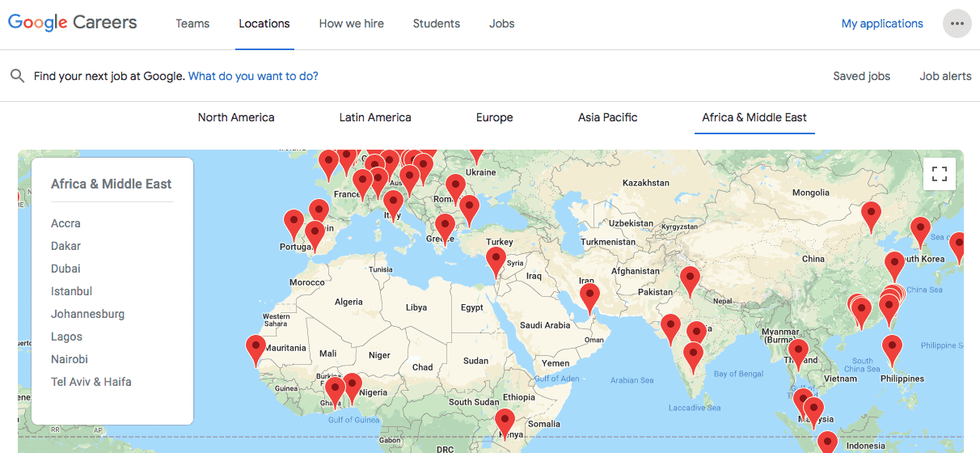Choose Accra from the locations list

coord(65,223)
